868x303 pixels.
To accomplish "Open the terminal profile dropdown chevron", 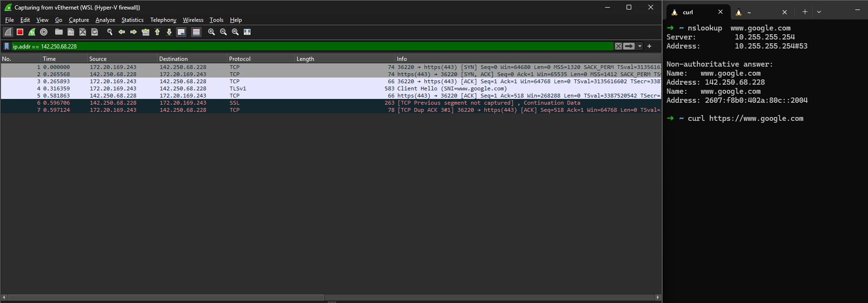I will coord(819,12).
